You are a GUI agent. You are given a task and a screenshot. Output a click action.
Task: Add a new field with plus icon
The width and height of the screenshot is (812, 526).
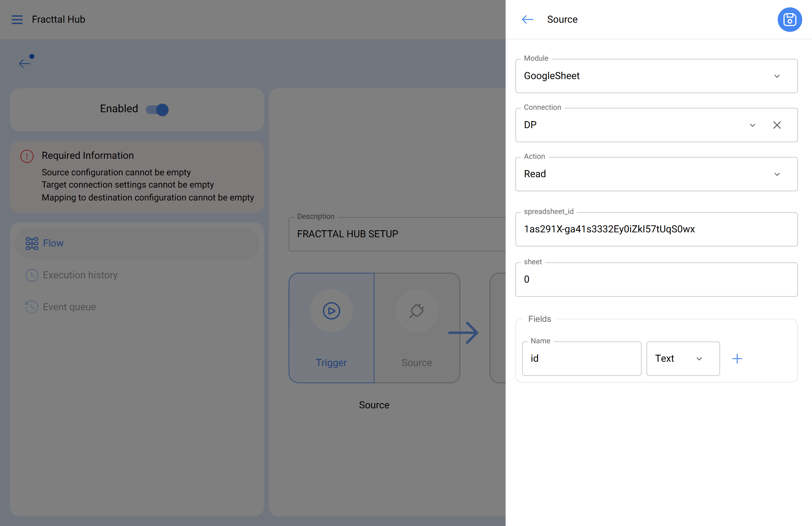[737, 358]
